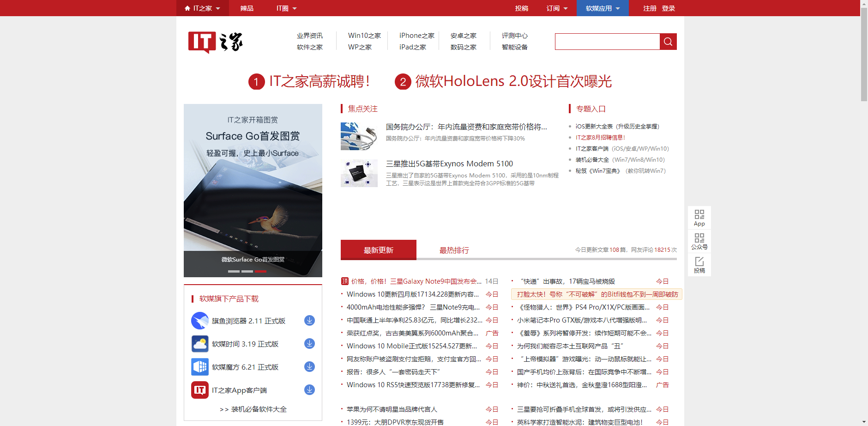Focus the site search input field
The height and width of the screenshot is (426, 868).
(607, 42)
